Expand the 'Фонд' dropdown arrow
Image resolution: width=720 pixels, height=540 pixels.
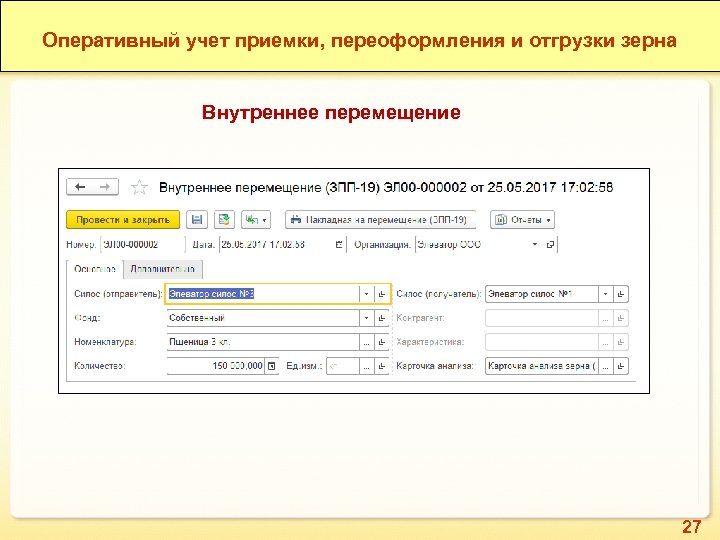pos(366,318)
